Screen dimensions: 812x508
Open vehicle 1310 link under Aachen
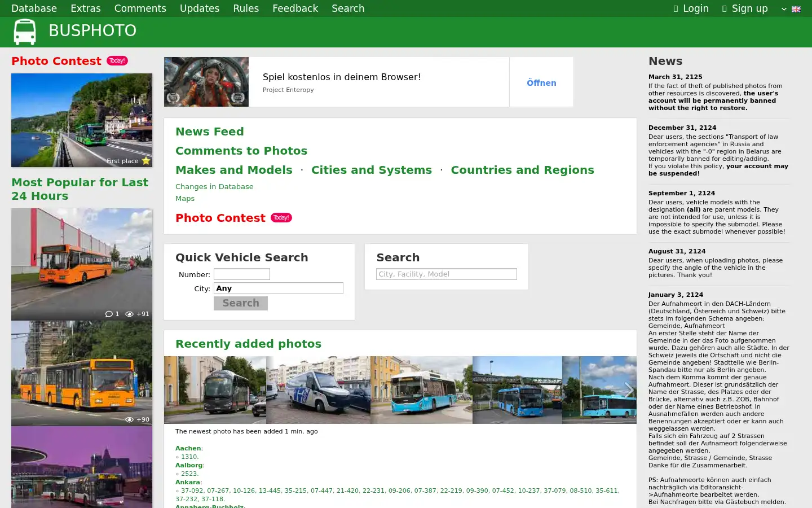click(x=189, y=457)
